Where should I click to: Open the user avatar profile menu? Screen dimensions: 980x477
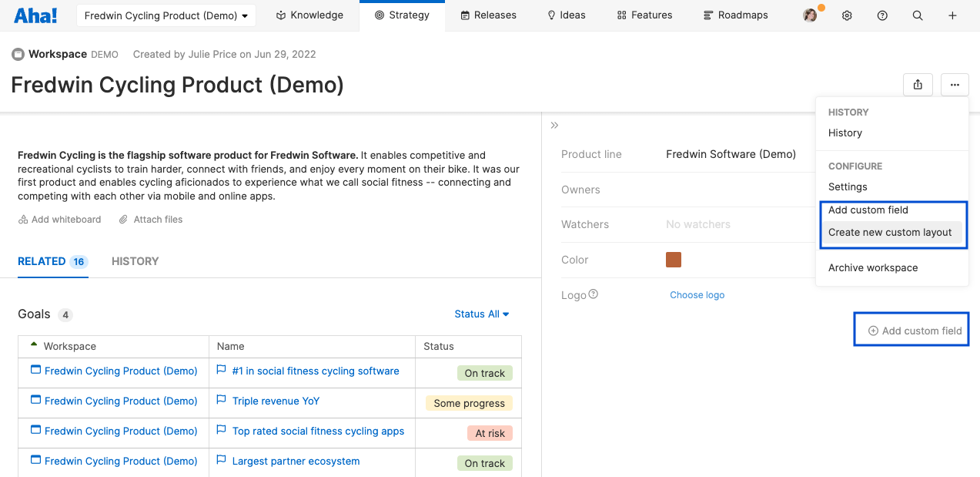810,15
